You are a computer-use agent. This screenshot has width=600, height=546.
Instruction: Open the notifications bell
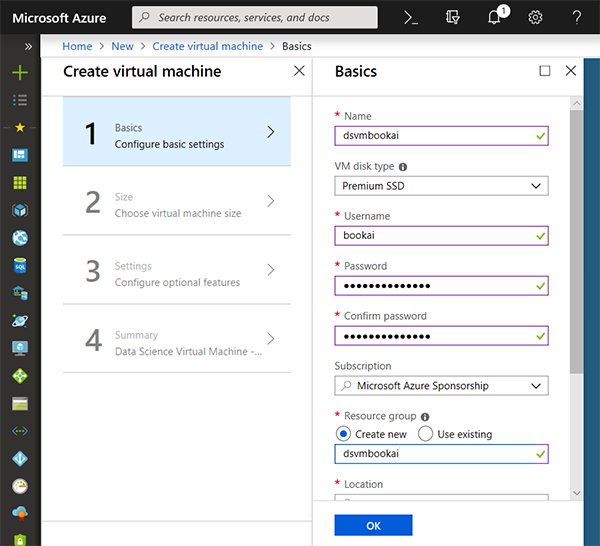click(495, 17)
